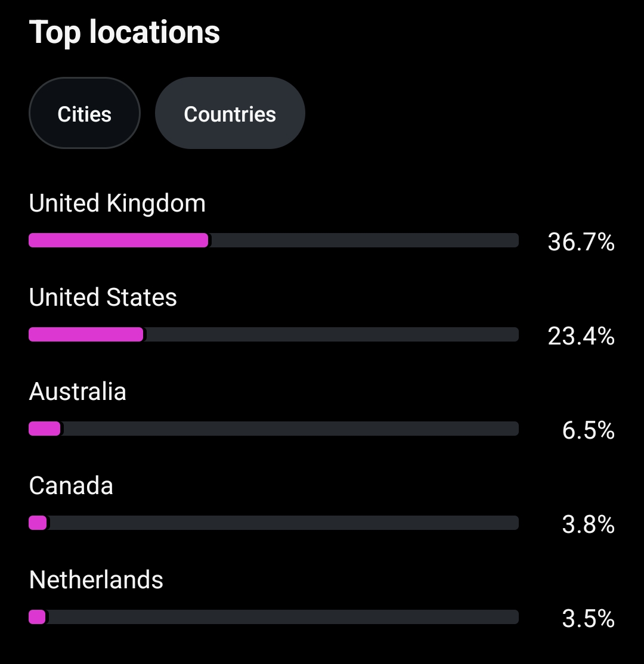Select the United Kingdom label
Screen dimensions: 644x664
[117, 204]
